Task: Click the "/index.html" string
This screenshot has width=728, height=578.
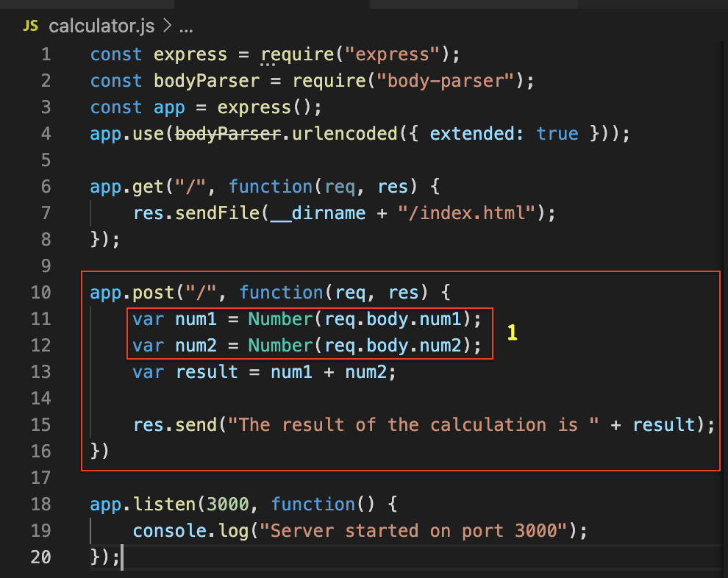Action: (x=467, y=213)
